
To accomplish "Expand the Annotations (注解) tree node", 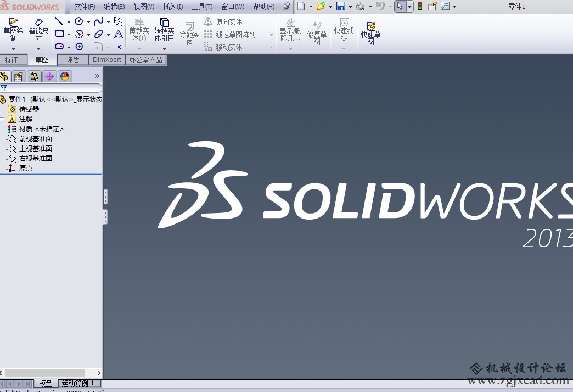I will pyautogui.click(x=2, y=120).
